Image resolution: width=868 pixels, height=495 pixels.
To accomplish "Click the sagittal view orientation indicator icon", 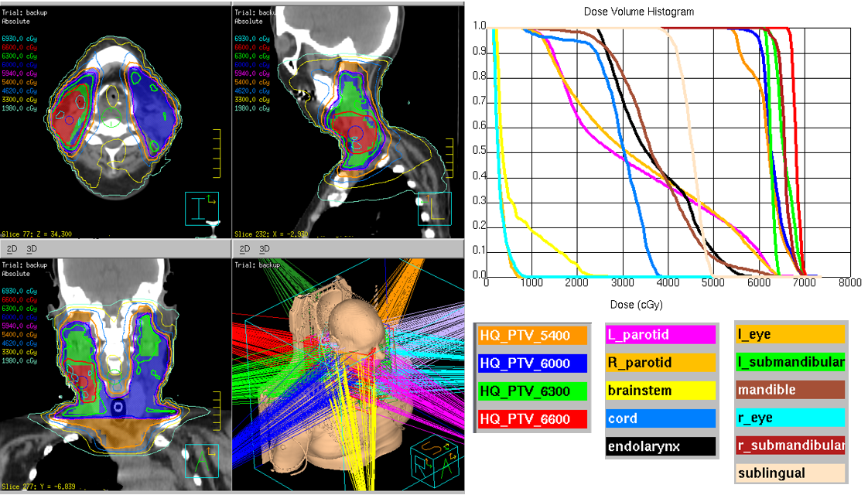I will [x=434, y=208].
